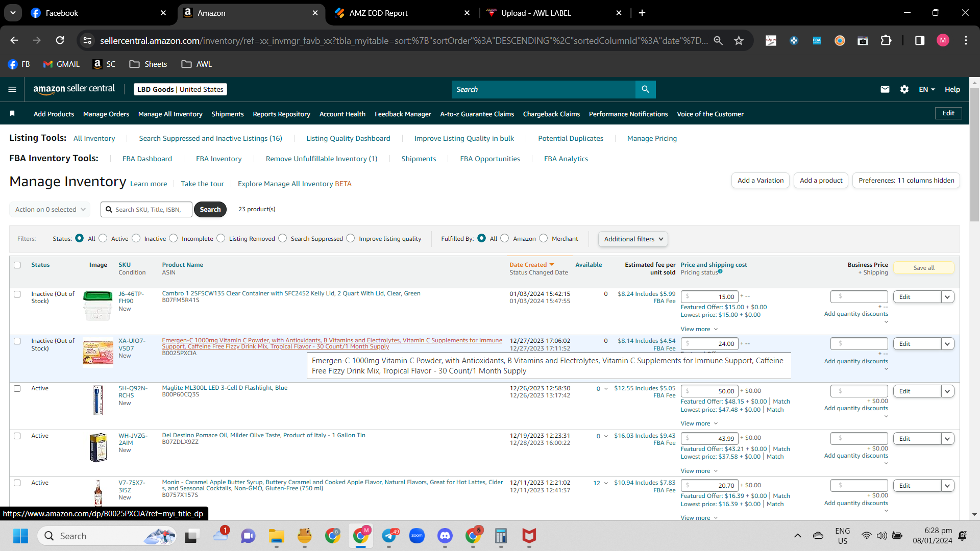Viewport: 980px width, 551px height.
Task: Open the Seller Central hamburger menu
Action: click(12, 89)
